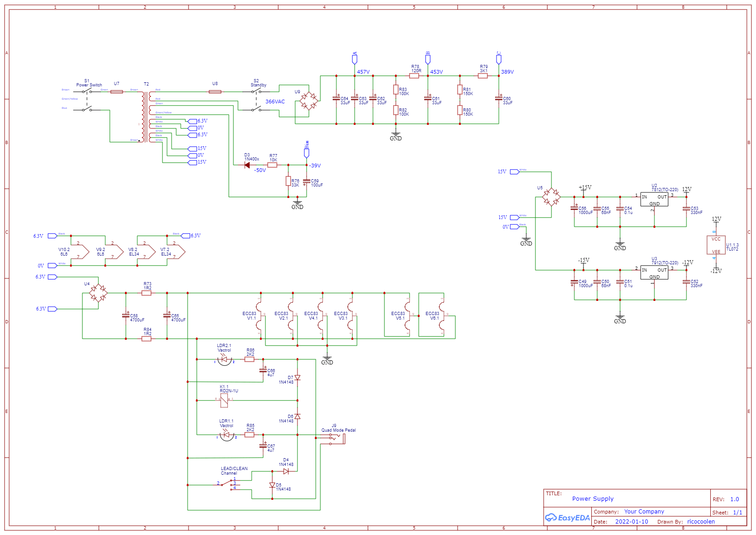756x535 pixels.
Task: Select the net port flag above 389V
Action: point(499,59)
